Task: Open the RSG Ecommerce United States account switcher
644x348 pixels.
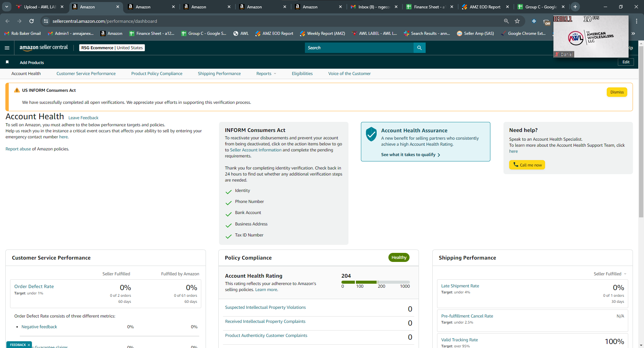Action: click(x=112, y=48)
